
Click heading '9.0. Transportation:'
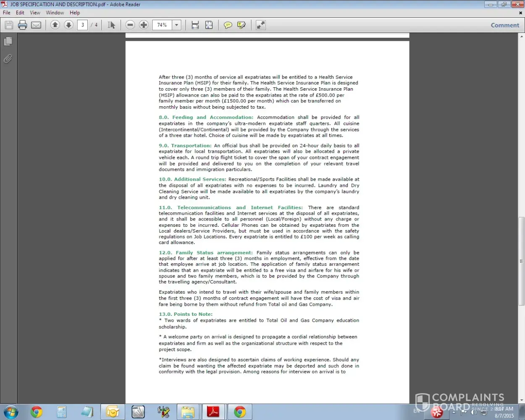click(x=185, y=146)
